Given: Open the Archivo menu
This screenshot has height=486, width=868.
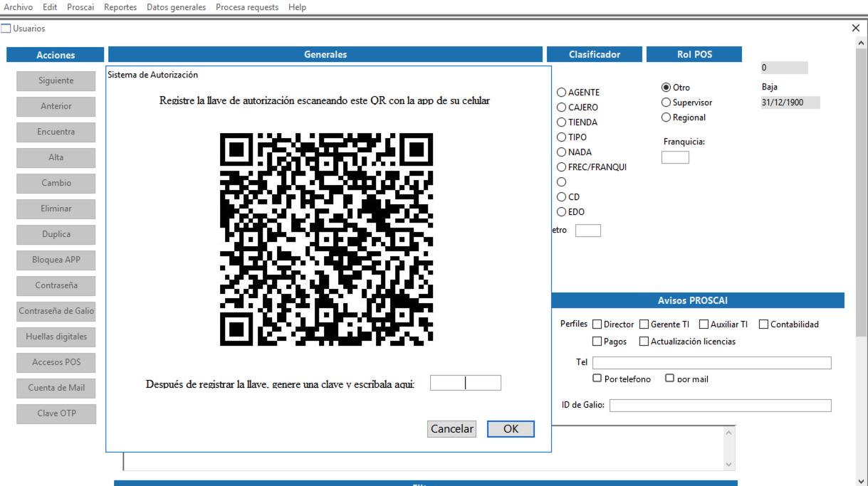Looking at the screenshot, I should pyautogui.click(x=18, y=7).
